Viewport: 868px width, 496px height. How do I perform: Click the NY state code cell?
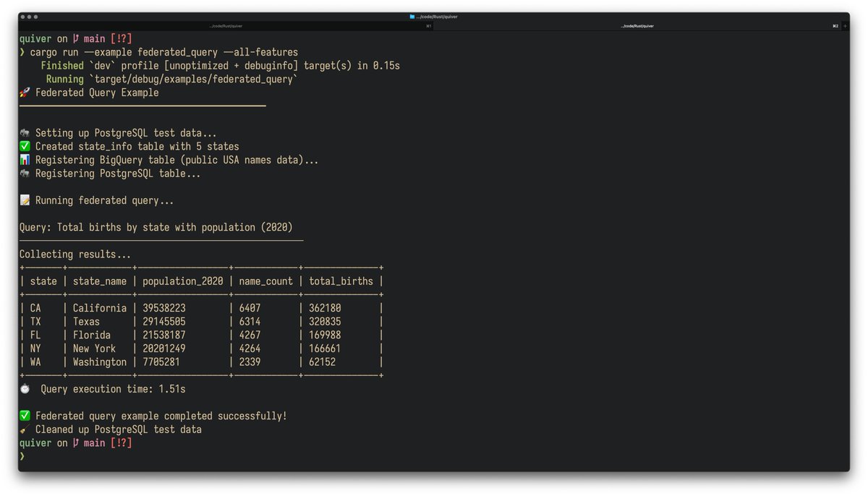(x=35, y=349)
